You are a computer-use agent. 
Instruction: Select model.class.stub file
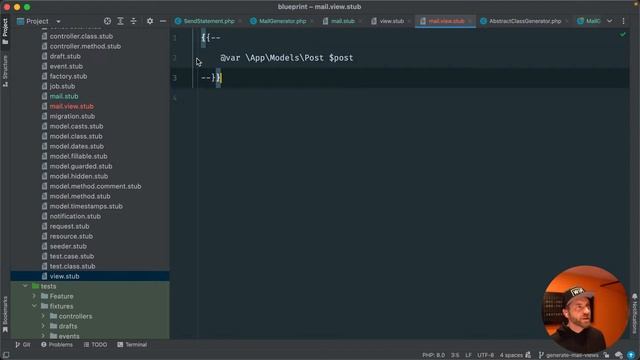click(76, 136)
